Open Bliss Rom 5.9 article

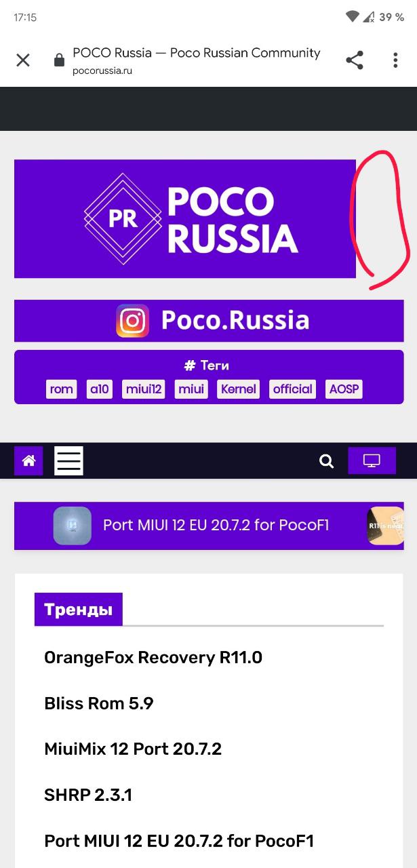click(x=99, y=703)
